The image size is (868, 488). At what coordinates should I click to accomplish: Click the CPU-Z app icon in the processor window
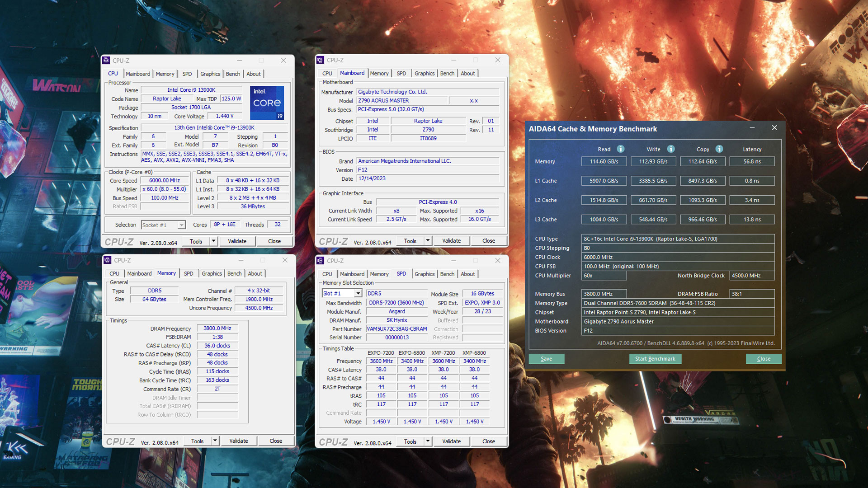tap(106, 60)
